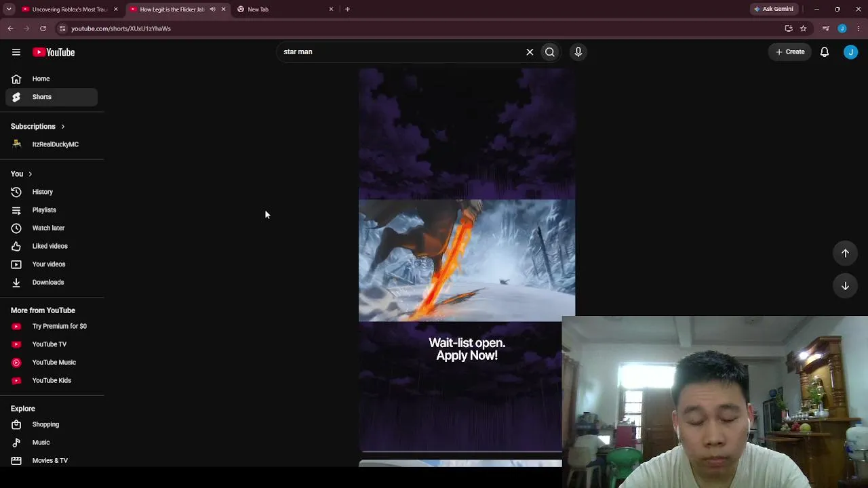Focus the YouTube search field
The width and height of the screenshot is (868, 488).
[400, 52]
